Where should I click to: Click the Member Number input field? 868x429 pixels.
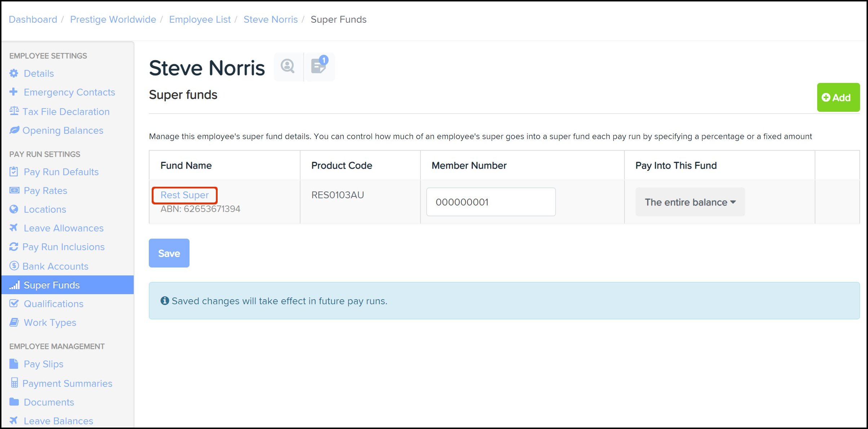(491, 202)
